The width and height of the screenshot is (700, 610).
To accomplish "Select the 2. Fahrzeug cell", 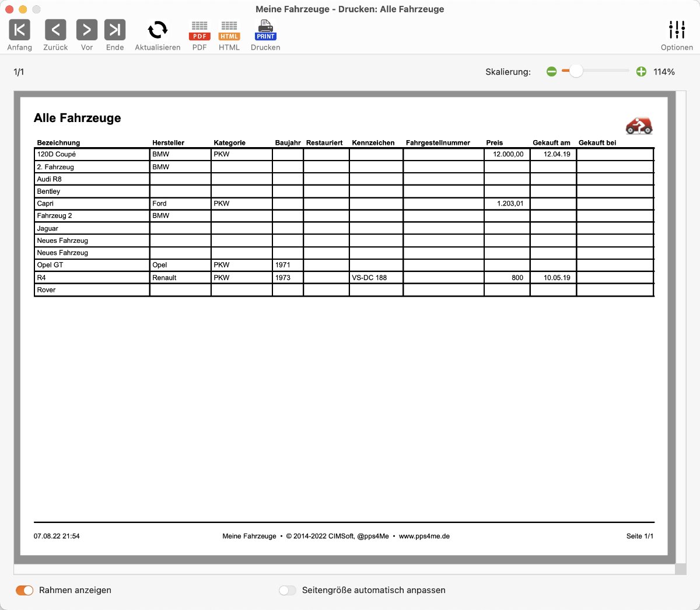I will 92,167.
